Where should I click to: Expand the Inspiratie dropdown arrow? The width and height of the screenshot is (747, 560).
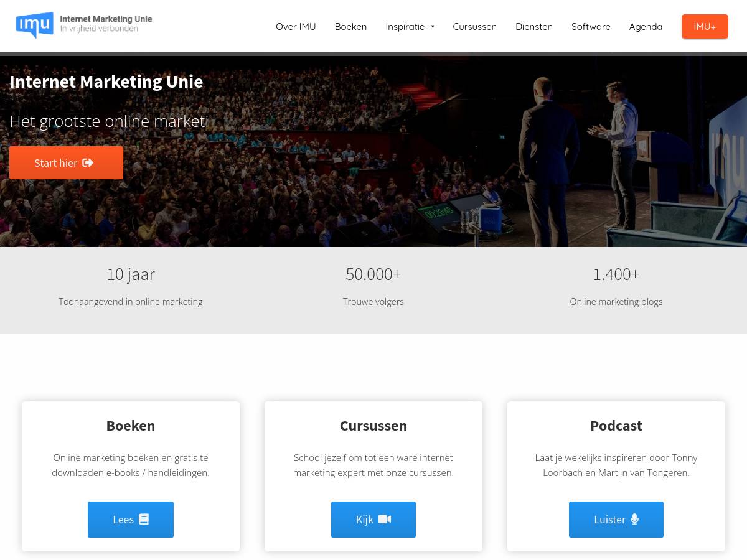tap(433, 26)
